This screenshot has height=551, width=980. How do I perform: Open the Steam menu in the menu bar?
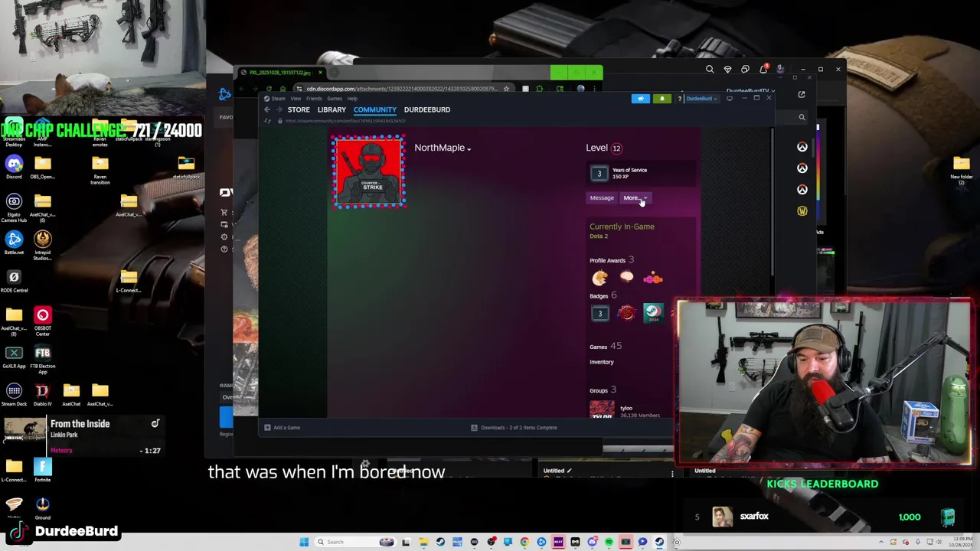pyautogui.click(x=278, y=99)
